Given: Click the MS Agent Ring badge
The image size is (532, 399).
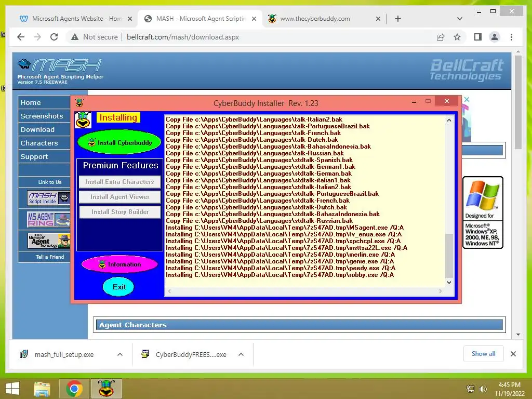Looking at the screenshot, I should point(48,219).
